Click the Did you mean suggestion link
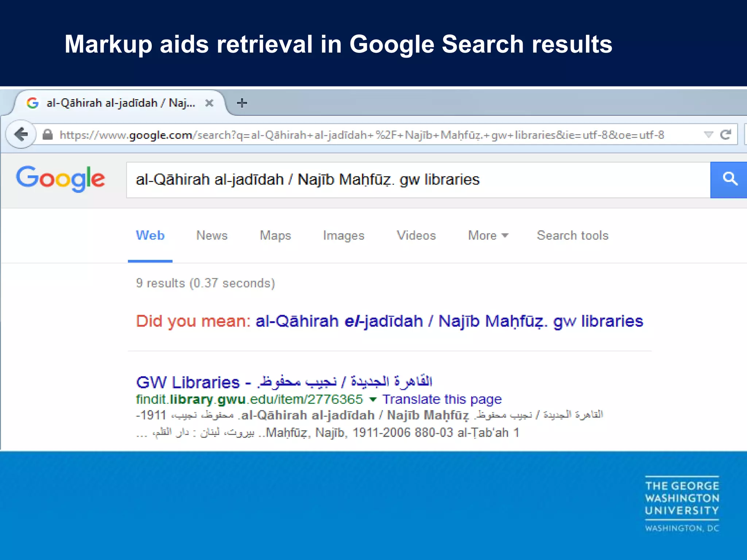Viewport: 747px width, 560px height. pyautogui.click(x=449, y=321)
